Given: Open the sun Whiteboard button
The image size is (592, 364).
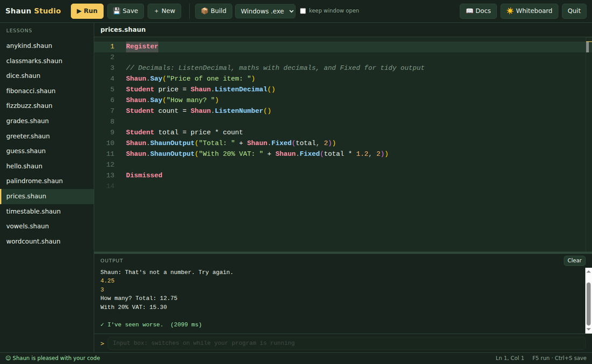Looking at the screenshot, I should pyautogui.click(x=530, y=11).
